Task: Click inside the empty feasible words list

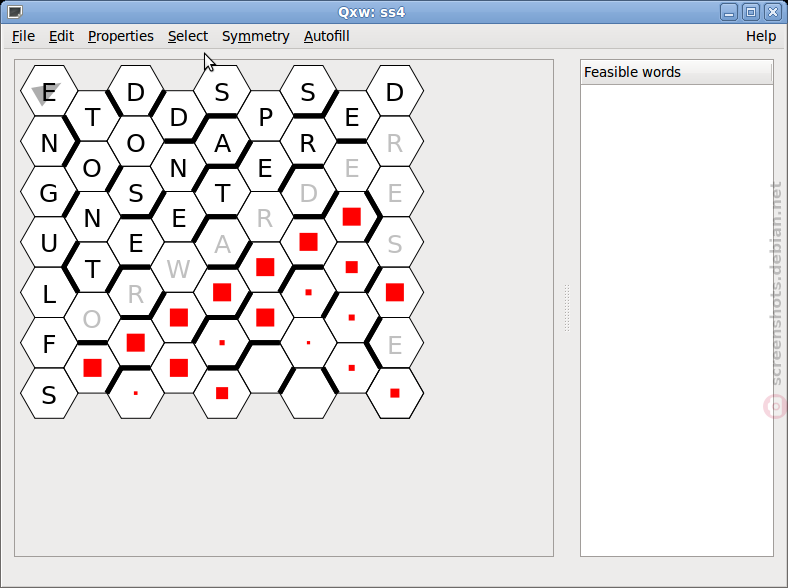Action: [676, 320]
